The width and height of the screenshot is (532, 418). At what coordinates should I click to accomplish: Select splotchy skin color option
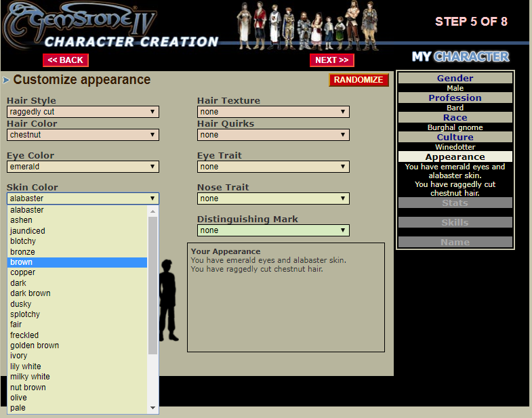[77, 314]
